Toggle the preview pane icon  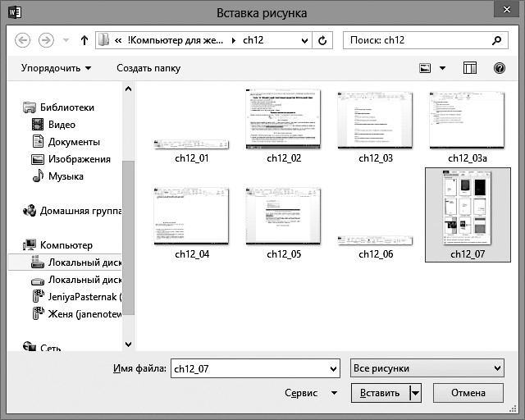click(x=470, y=68)
